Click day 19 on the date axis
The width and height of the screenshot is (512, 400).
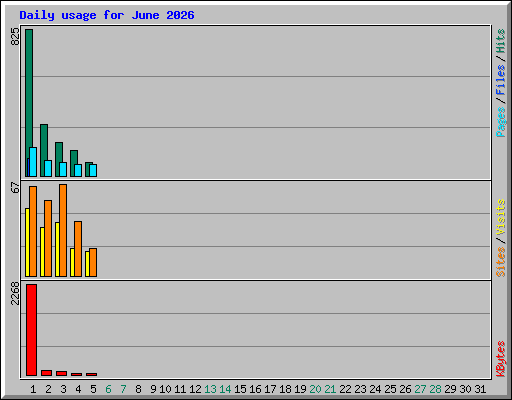click(300, 389)
